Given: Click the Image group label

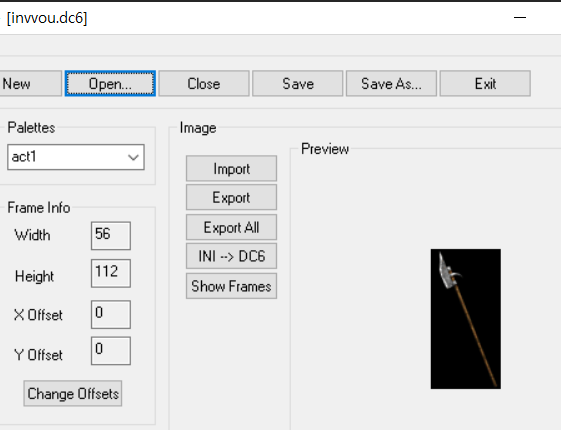Looking at the screenshot, I should (198, 128).
